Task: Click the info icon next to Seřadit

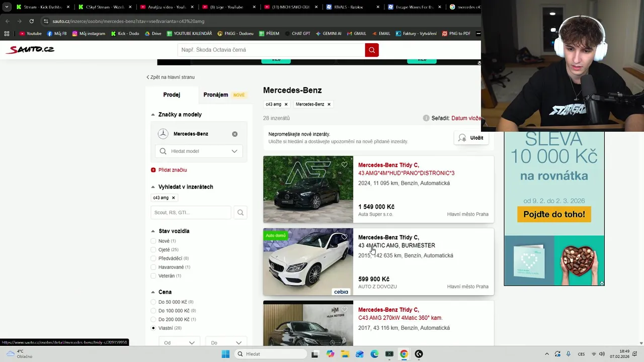Action: tap(426, 118)
